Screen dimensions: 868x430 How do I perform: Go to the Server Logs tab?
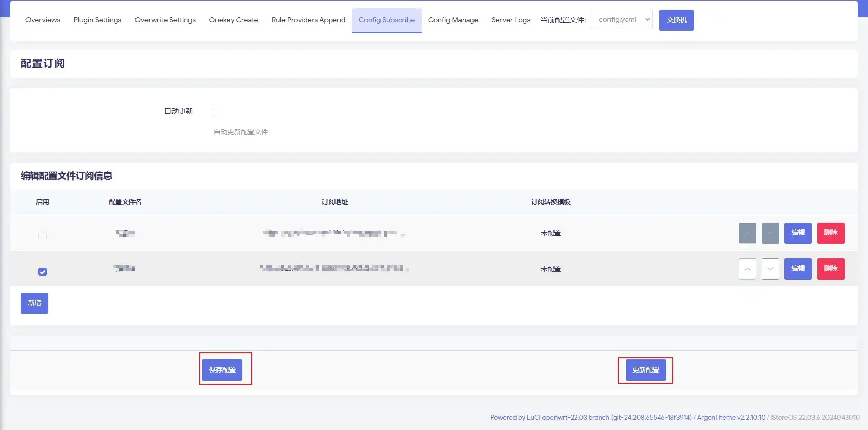pyautogui.click(x=510, y=20)
